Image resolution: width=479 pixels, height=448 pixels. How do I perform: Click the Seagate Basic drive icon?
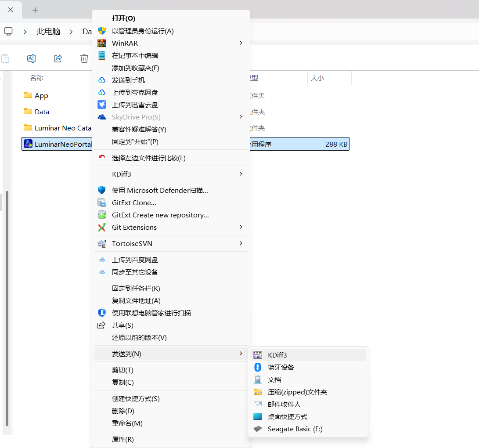258,429
